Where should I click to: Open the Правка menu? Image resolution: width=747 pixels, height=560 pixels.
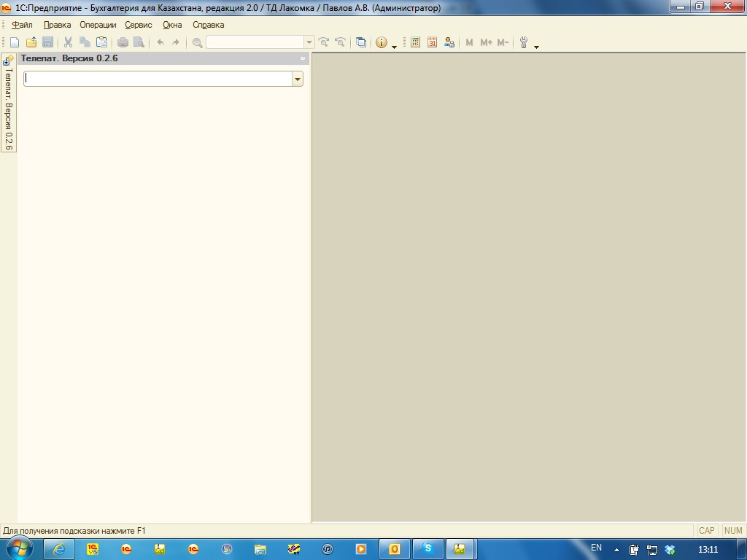point(57,25)
